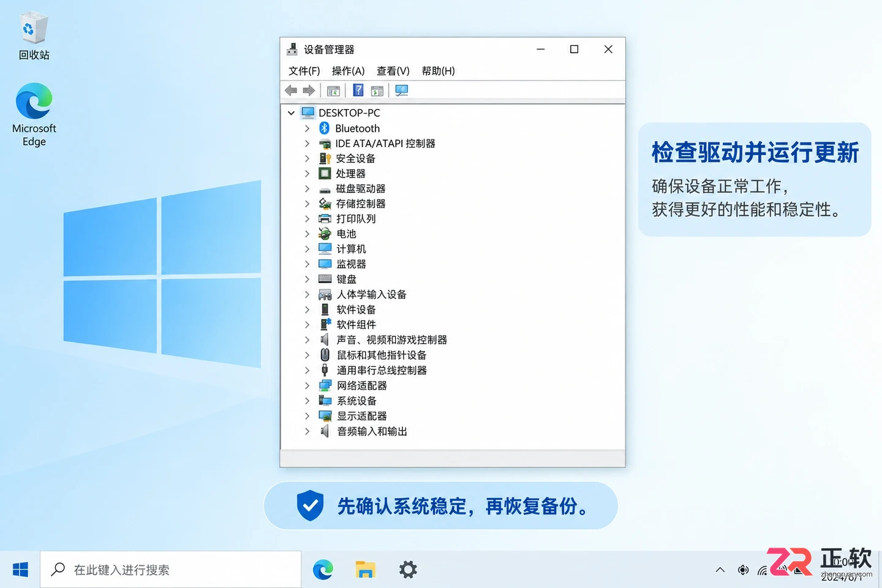Select the 人体学输入设备 label

[371, 295]
